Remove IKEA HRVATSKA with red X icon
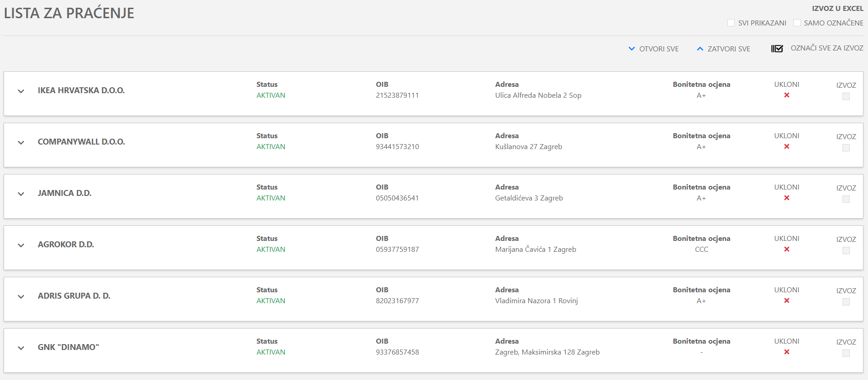 (787, 95)
